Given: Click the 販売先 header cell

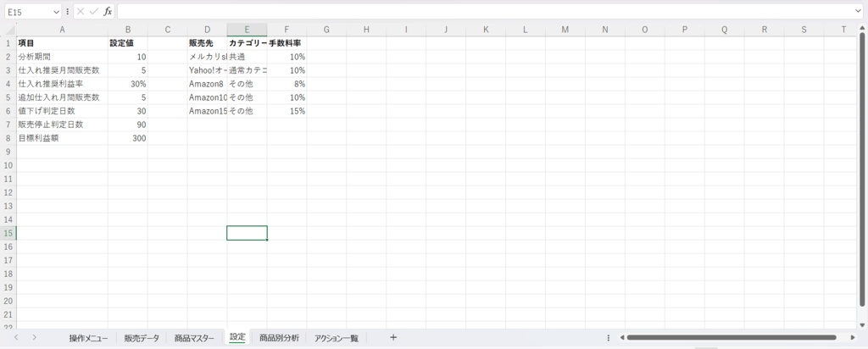Looking at the screenshot, I should pos(207,43).
